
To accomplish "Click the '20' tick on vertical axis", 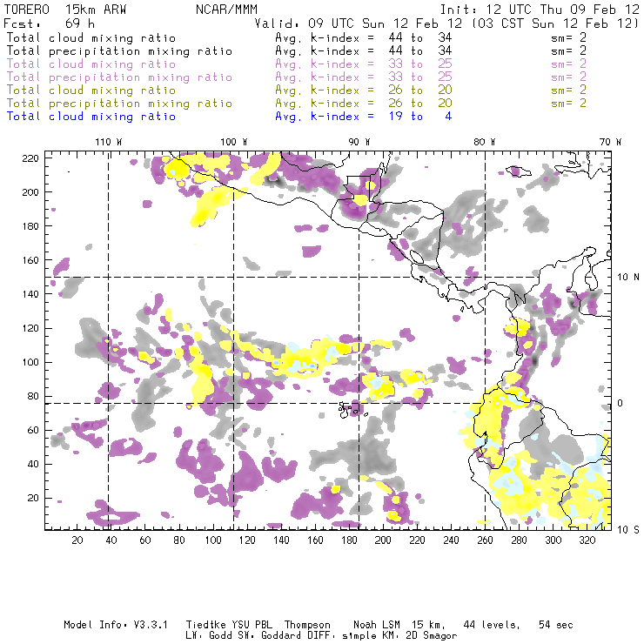I will pos(33,498).
